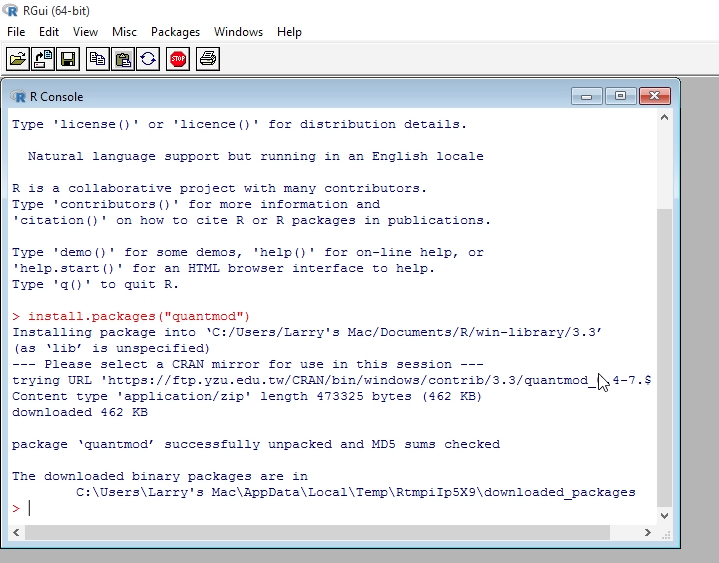The image size is (719, 563).
Task: Click the Copy and paste icon
Action: point(148,59)
